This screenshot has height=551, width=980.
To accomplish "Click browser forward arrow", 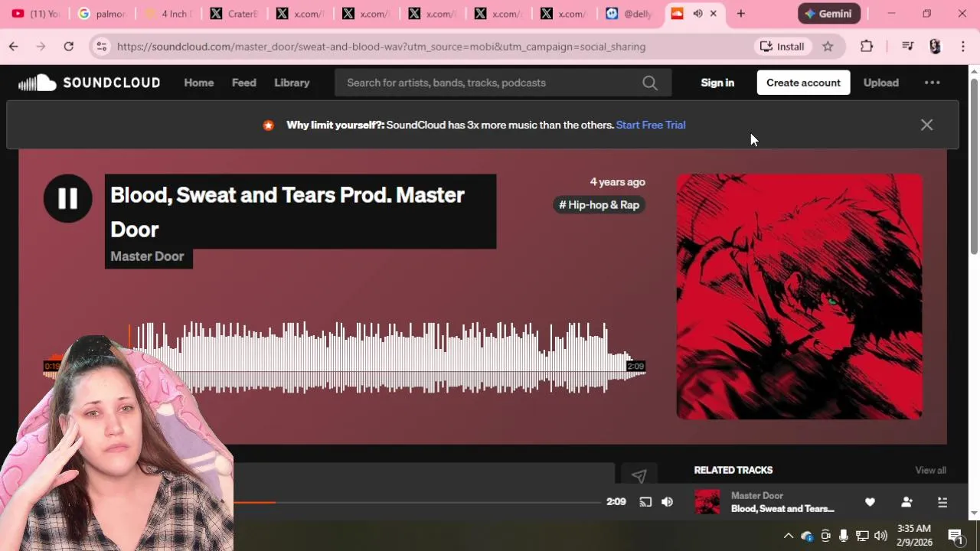I will (x=41, y=47).
